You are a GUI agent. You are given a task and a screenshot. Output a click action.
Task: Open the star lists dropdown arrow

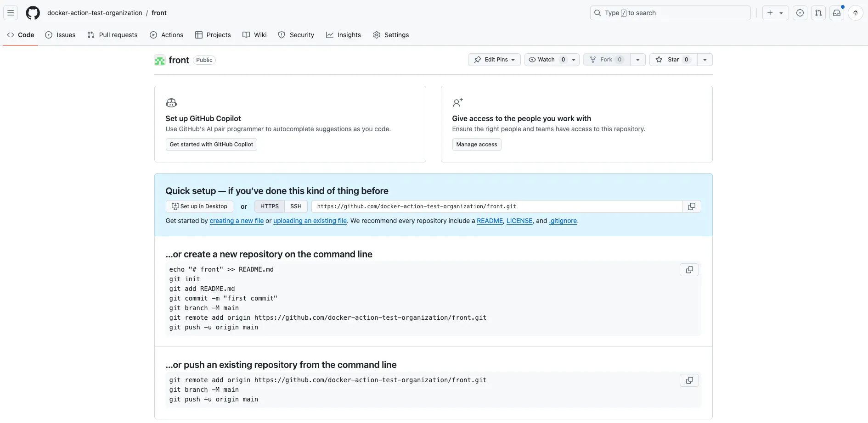(705, 60)
